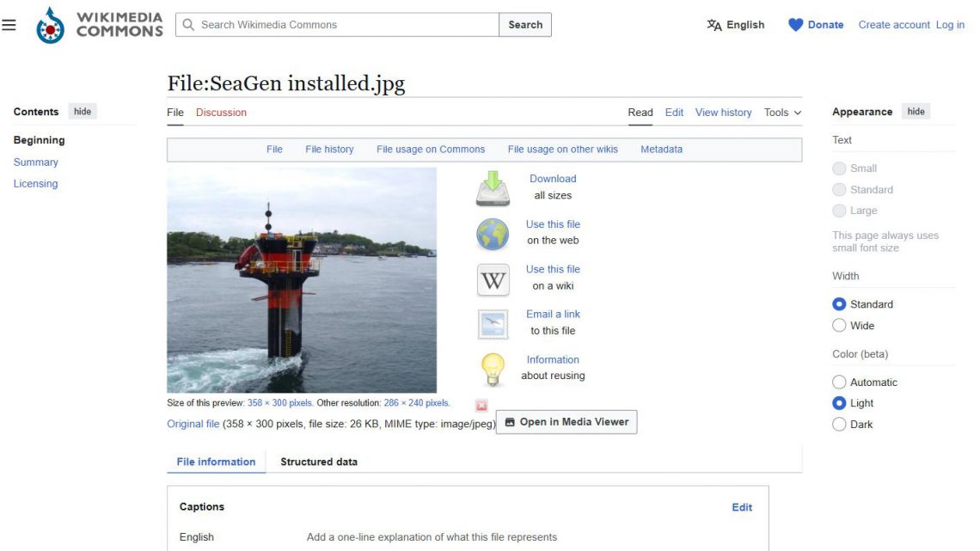The height and width of the screenshot is (551, 980).
Task: Select Light color mode
Action: (839, 403)
